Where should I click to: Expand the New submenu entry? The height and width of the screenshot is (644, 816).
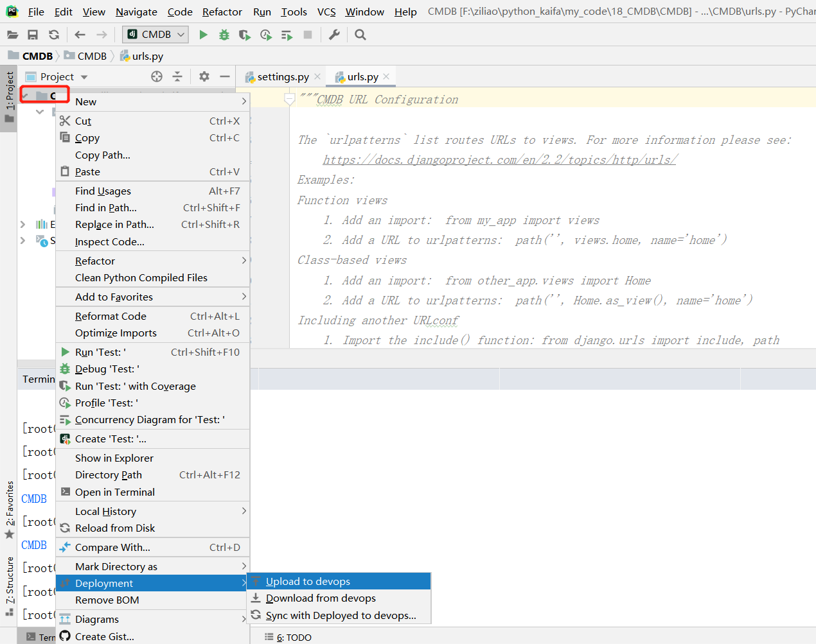[153, 101]
